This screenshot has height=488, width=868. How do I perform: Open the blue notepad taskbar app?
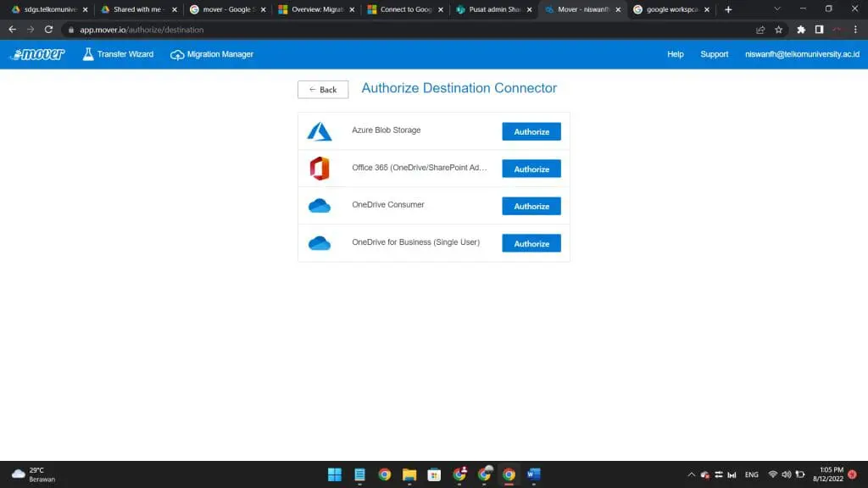[359, 474]
